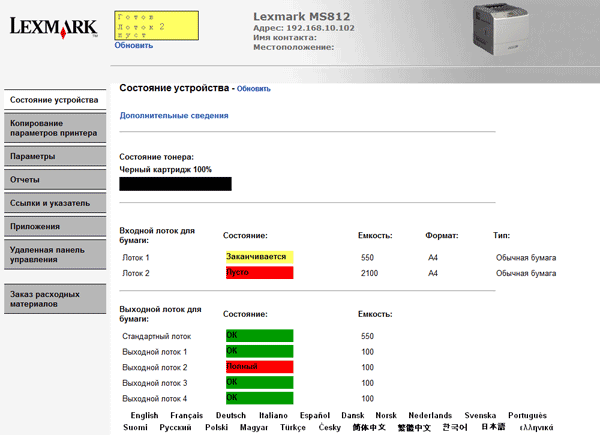The image size is (600, 435).
Task: Open the Отчеты sidebar item
Action: pos(55,179)
